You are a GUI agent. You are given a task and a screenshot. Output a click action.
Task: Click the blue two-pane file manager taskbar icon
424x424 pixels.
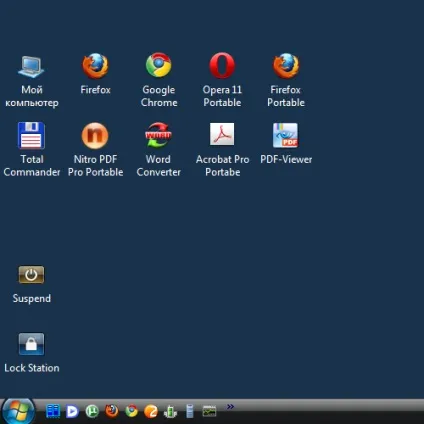pyautogui.click(x=53, y=411)
